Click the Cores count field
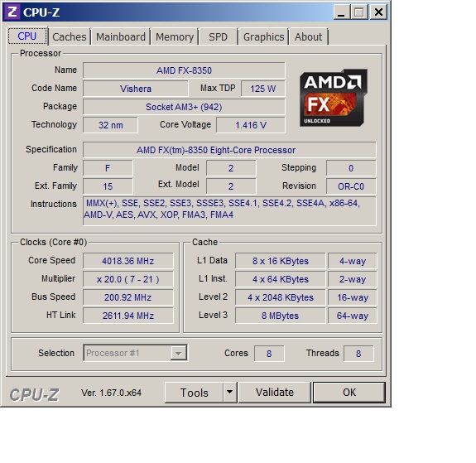 tap(269, 354)
